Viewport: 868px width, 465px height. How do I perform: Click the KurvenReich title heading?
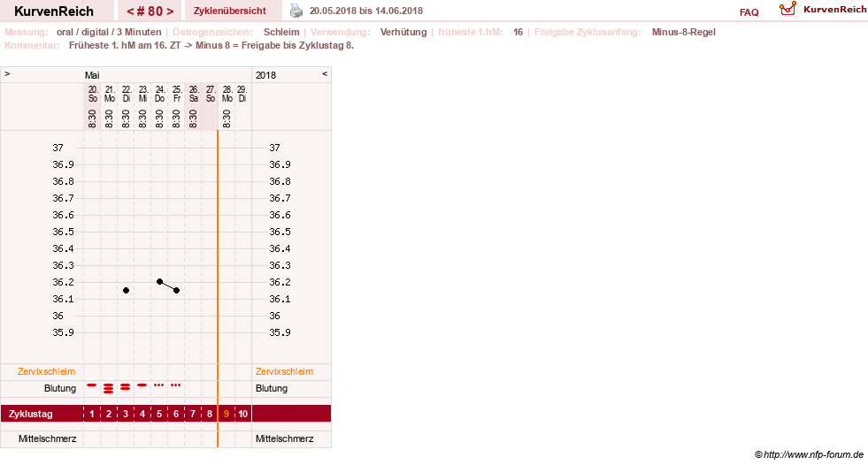click(54, 11)
